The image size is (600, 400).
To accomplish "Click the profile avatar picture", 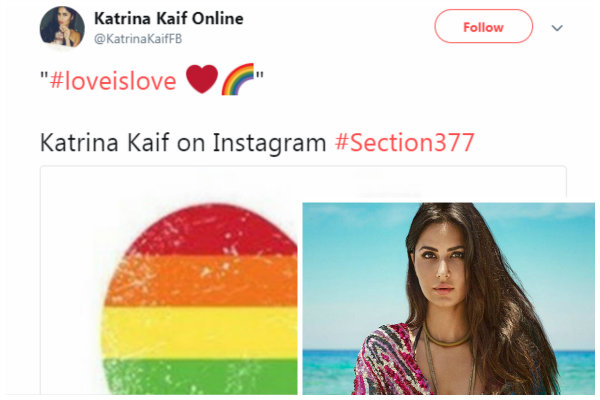I will pyautogui.click(x=62, y=28).
